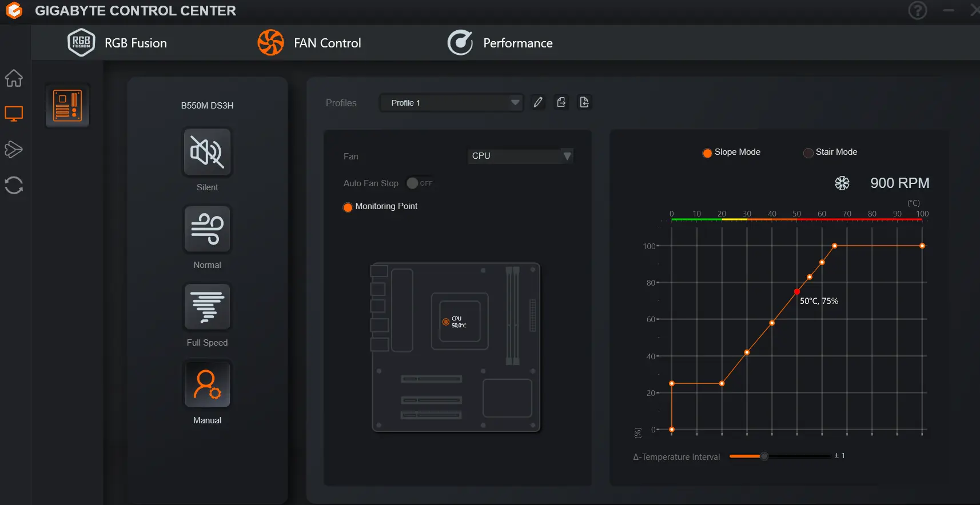The height and width of the screenshot is (505, 980).
Task: Switch to the FAN Control tab
Action: (309, 43)
